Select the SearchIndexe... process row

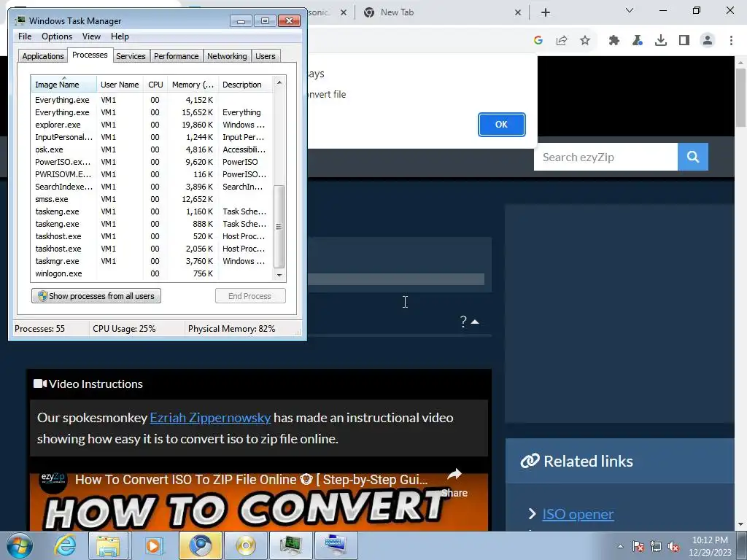152,187
